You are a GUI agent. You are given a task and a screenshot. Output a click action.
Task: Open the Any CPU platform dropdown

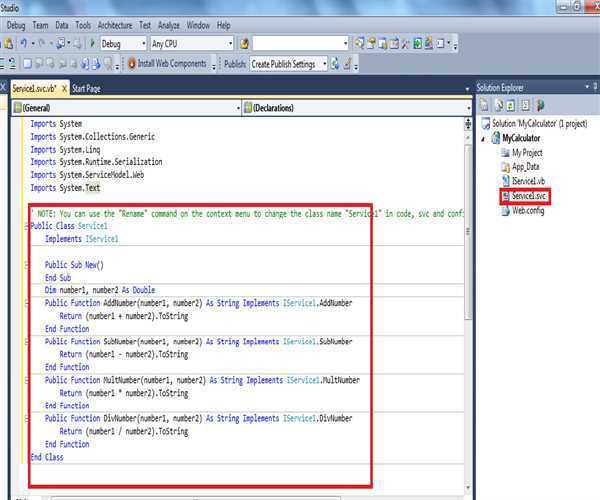tap(230, 44)
